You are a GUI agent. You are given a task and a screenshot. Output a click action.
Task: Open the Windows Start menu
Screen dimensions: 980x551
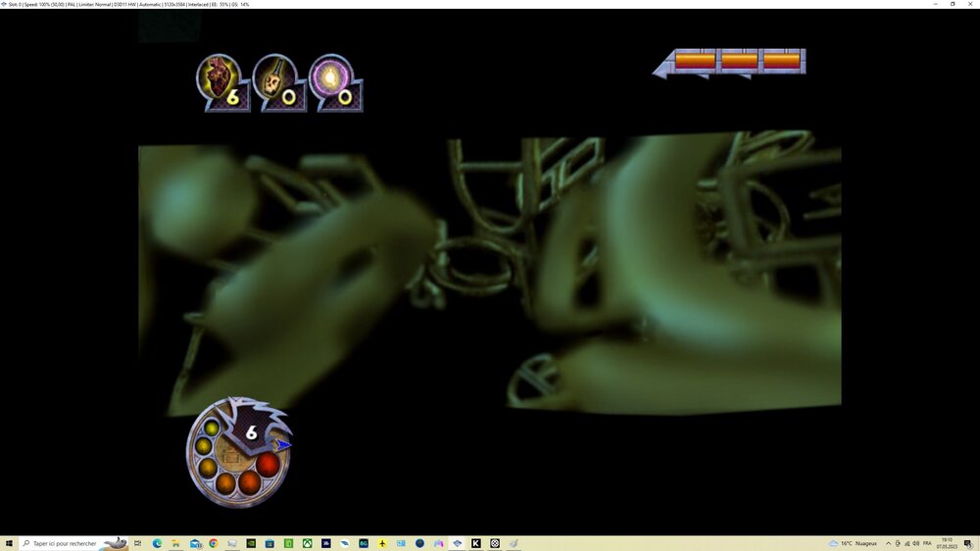click(9, 543)
